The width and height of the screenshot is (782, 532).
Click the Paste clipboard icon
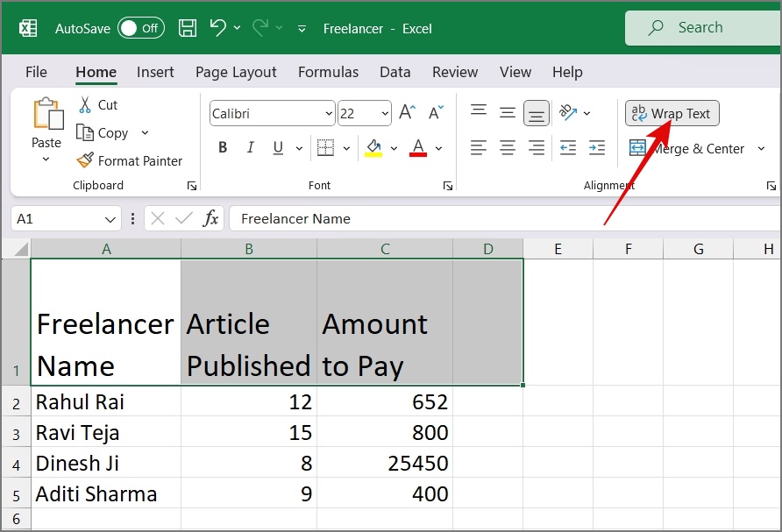47,113
